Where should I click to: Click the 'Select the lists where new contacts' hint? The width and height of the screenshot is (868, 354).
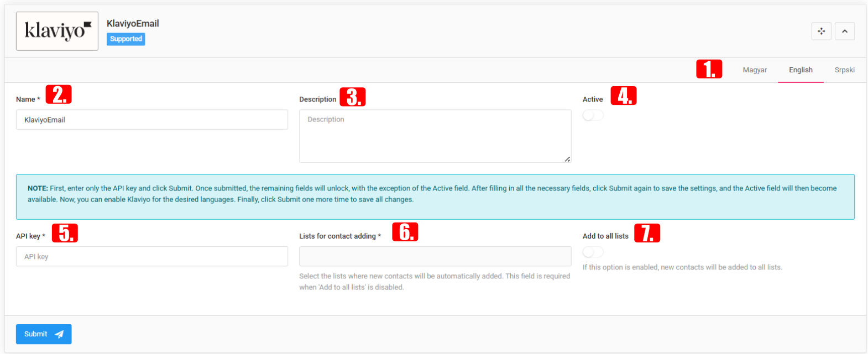[435, 282]
